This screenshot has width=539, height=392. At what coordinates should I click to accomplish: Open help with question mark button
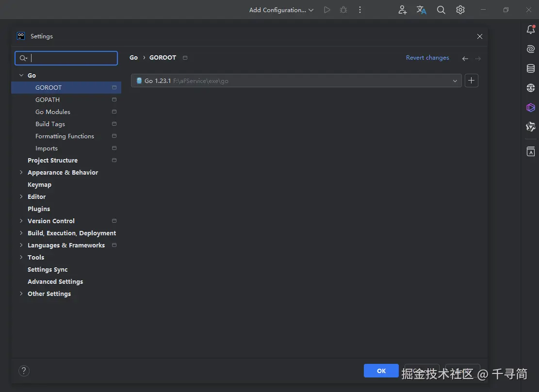[x=24, y=371]
